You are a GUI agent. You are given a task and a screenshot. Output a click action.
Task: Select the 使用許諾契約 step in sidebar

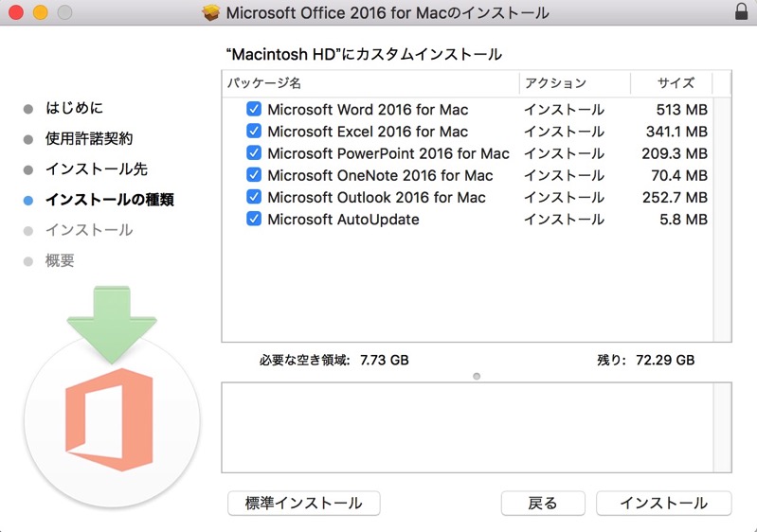pyautogui.click(x=89, y=139)
